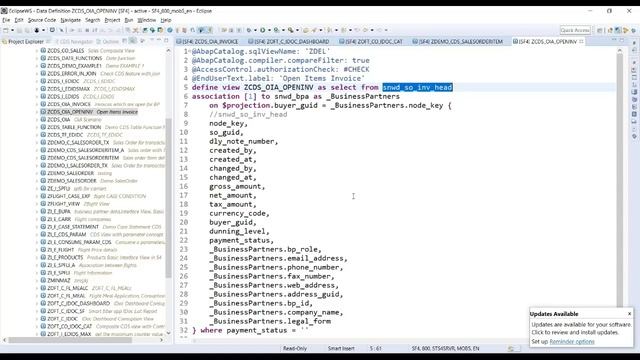Click the Project Explorer vertical scrollbar thumb
640x360 pixels.
coord(169,198)
